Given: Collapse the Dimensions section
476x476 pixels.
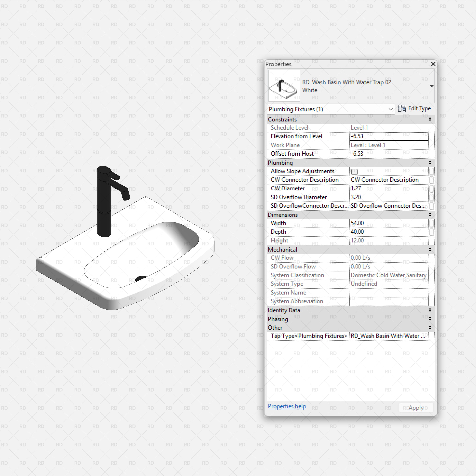Looking at the screenshot, I should click(x=430, y=215).
